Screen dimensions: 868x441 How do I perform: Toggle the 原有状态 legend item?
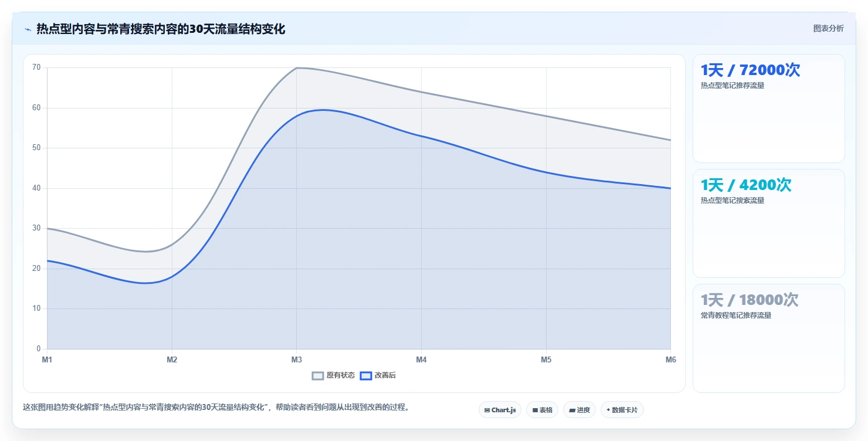tap(333, 375)
